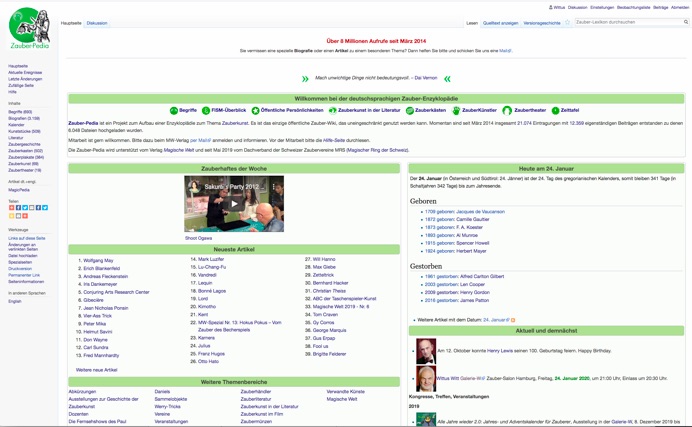Open article Conjuring Arts Research Center

[117, 292]
